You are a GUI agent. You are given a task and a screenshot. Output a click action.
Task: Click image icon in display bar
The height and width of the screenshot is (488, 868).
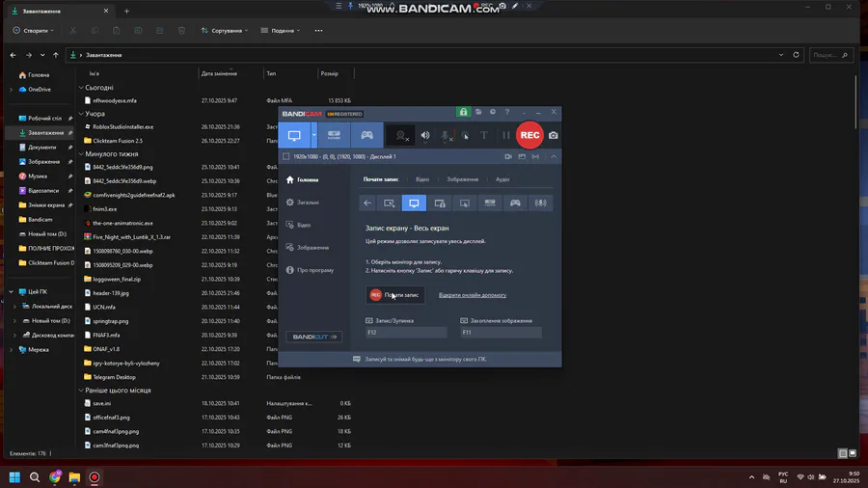click(x=522, y=156)
